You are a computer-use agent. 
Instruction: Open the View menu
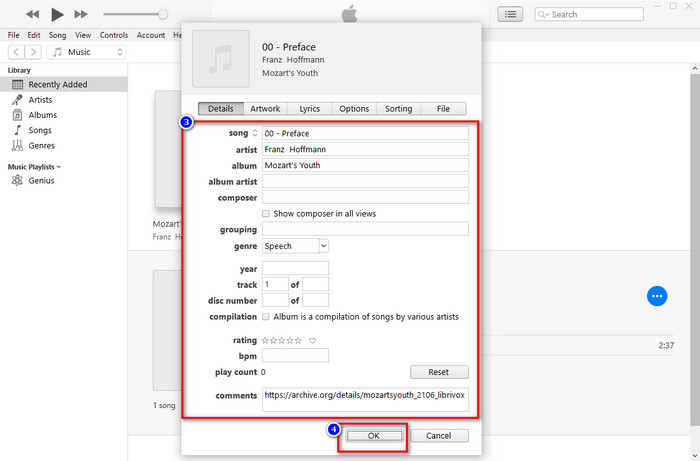pyautogui.click(x=83, y=35)
